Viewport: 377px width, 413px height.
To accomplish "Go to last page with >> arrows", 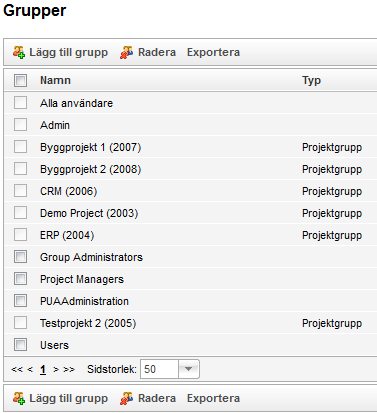I will pos(69,369).
